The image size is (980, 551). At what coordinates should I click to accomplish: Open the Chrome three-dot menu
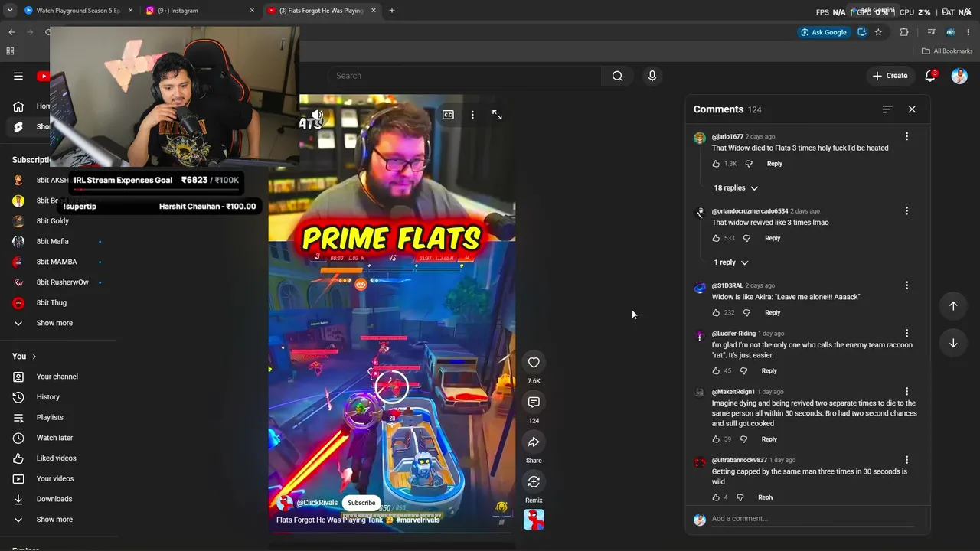(x=969, y=32)
